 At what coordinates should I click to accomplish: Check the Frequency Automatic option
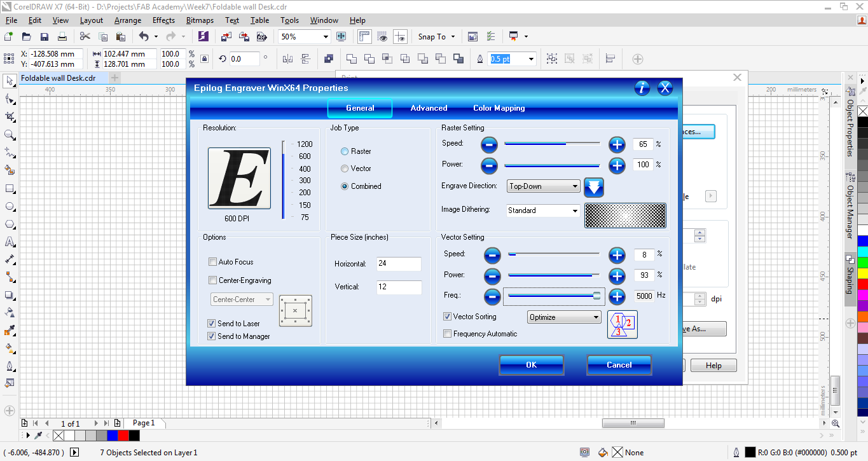coord(448,334)
